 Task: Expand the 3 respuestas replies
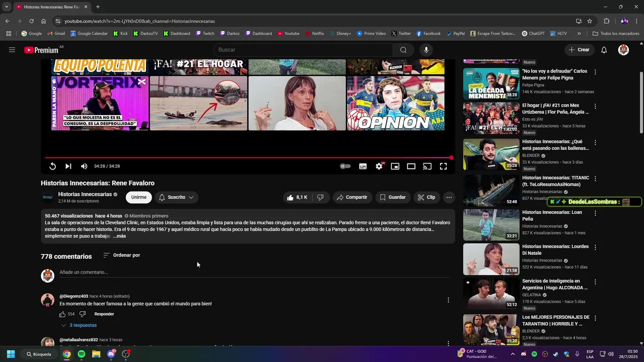tap(79, 326)
